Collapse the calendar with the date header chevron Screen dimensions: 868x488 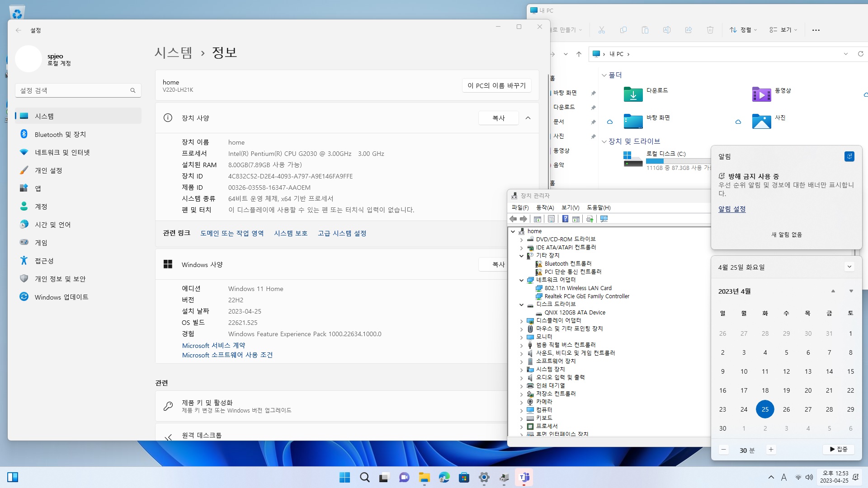(849, 267)
